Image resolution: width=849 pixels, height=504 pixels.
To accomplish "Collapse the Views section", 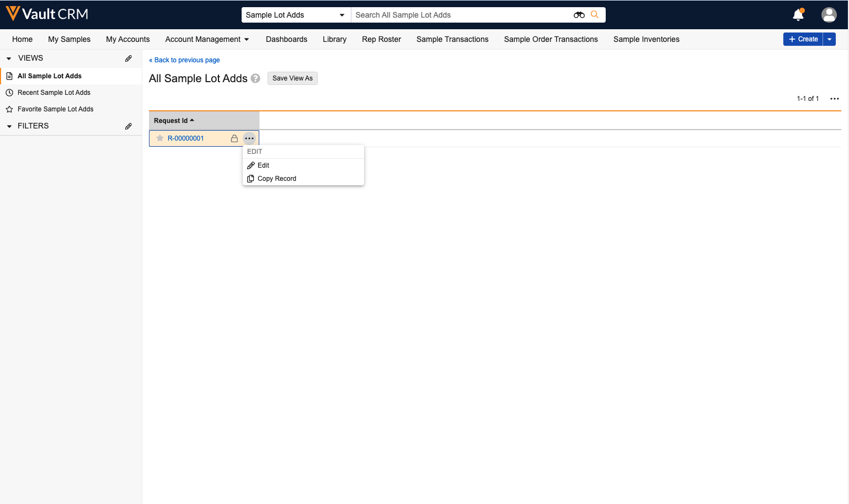I will [9, 58].
